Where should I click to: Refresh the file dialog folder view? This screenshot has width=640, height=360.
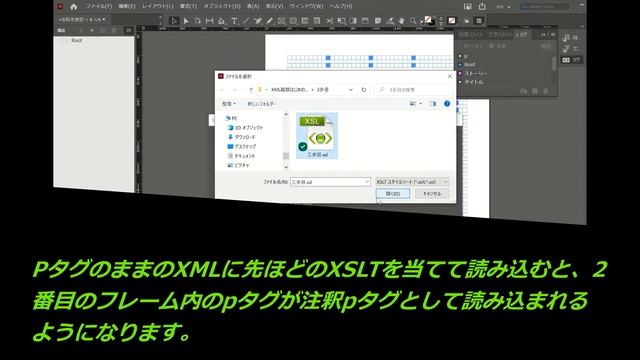[x=364, y=90]
